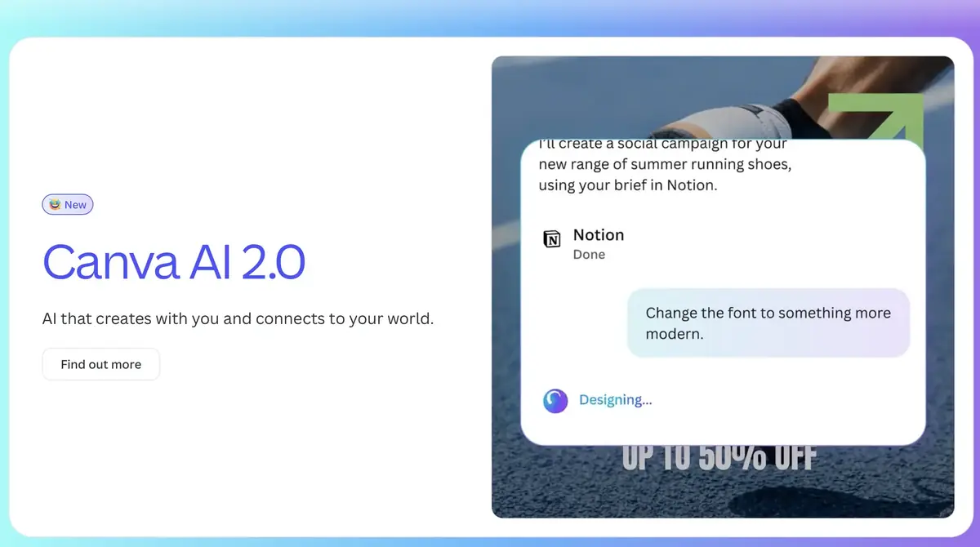
Task: Click the emoji icon in the New badge
Action: [55, 205]
